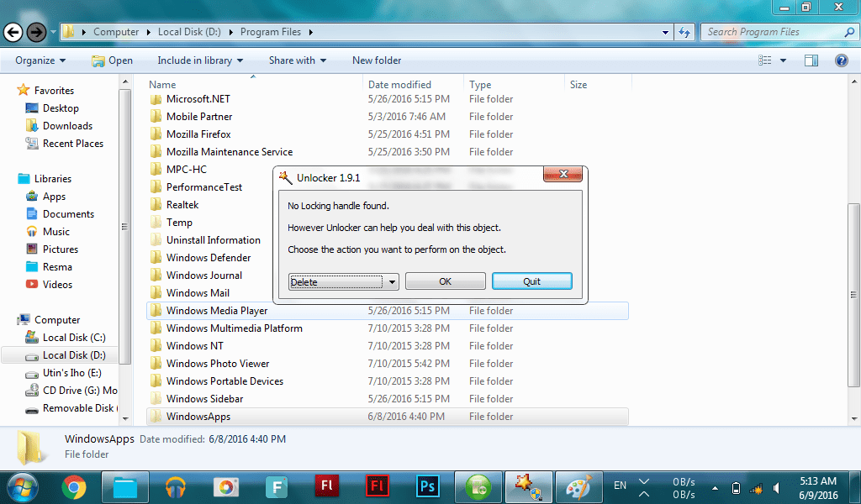Expand the Local Disk (D:) breadcrumb arrow
Viewport: 861px width, 504px height.
tap(230, 33)
